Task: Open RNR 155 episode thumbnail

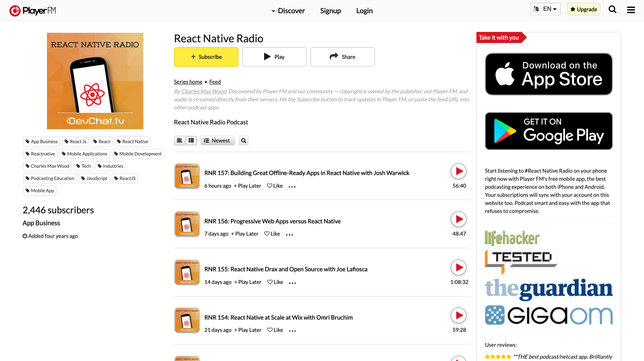Action: [187, 272]
